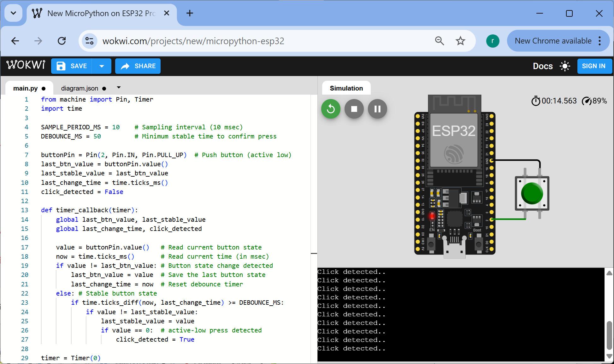Screen dimensions: 614x364
Task: Click the 'click_detected = True' line
Action: click(x=155, y=339)
